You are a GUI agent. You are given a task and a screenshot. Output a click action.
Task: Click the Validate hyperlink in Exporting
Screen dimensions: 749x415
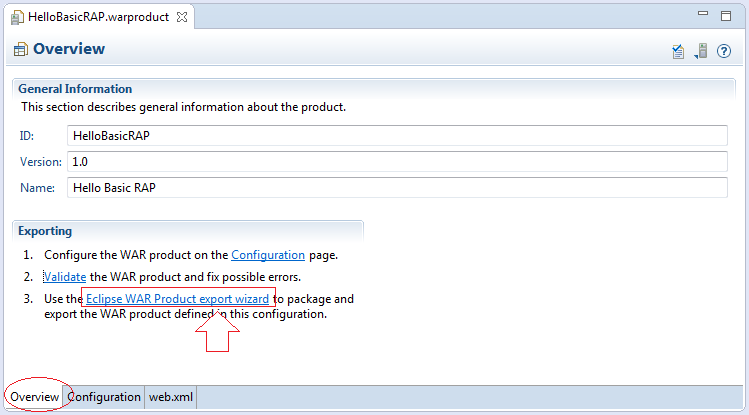(x=64, y=277)
